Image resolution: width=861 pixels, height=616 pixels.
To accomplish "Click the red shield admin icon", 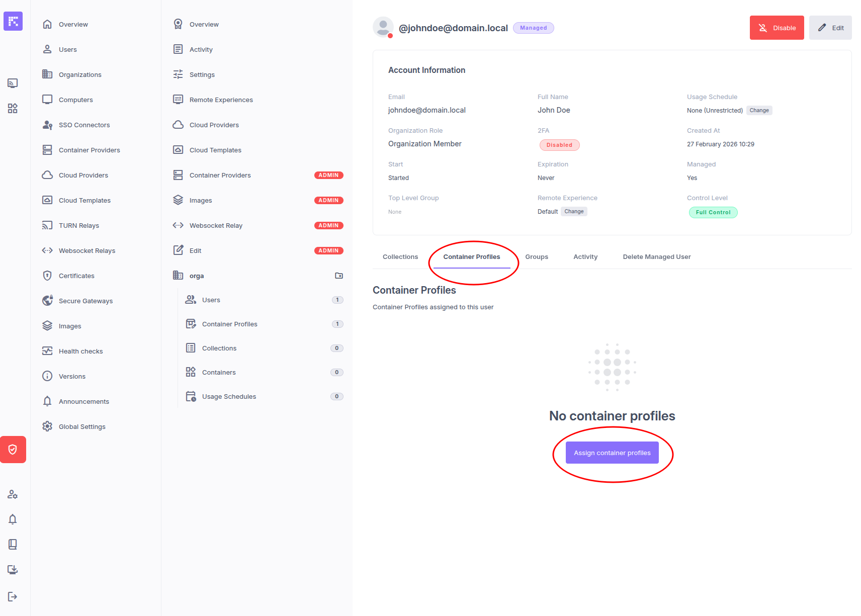I will point(13,450).
